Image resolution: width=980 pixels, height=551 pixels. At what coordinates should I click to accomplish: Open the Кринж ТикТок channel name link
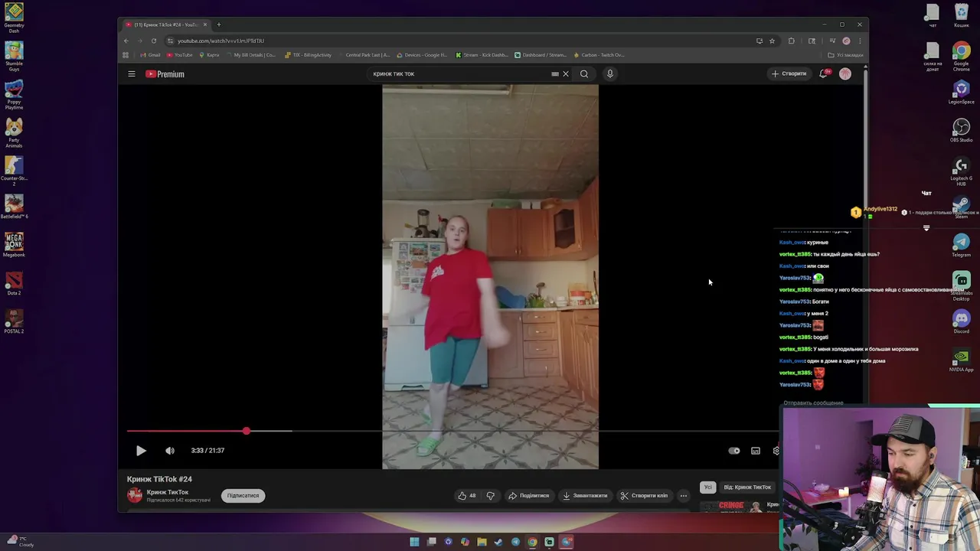168,492
